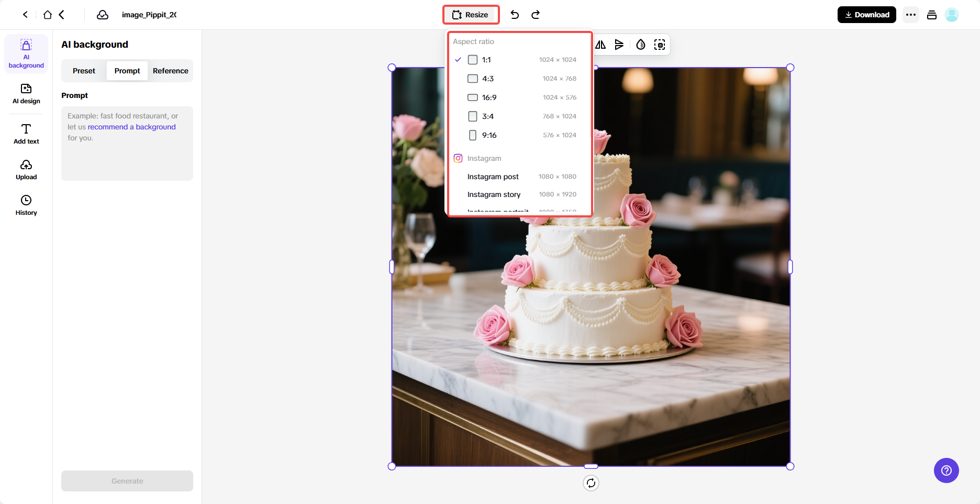Select the Instagram post size

click(x=493, y=177)
